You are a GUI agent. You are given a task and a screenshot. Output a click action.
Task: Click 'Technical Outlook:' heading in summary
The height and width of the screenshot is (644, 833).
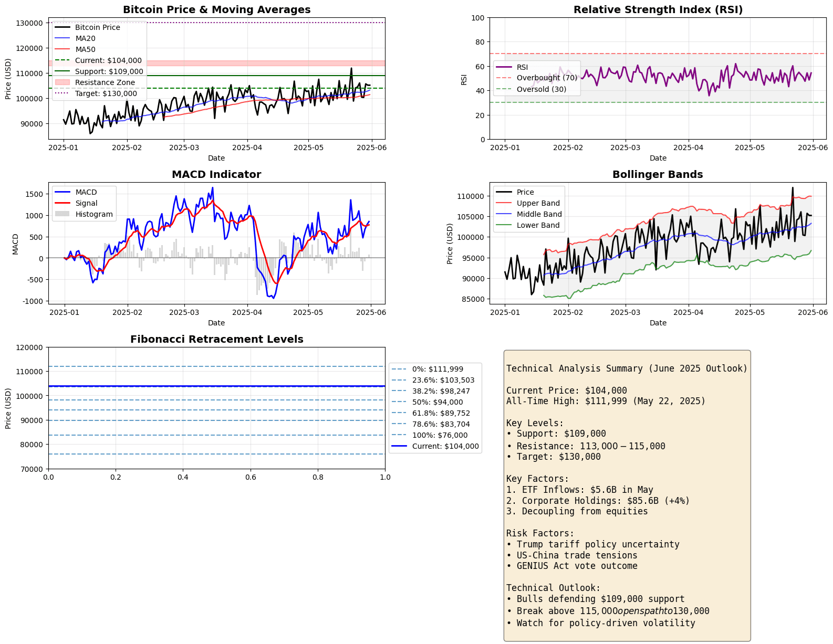[x=553, y=588]
